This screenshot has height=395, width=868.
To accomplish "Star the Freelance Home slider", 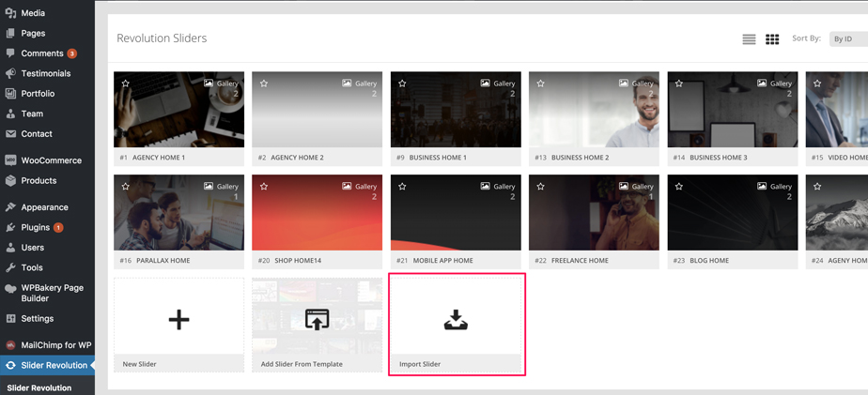I will (541, 187).
